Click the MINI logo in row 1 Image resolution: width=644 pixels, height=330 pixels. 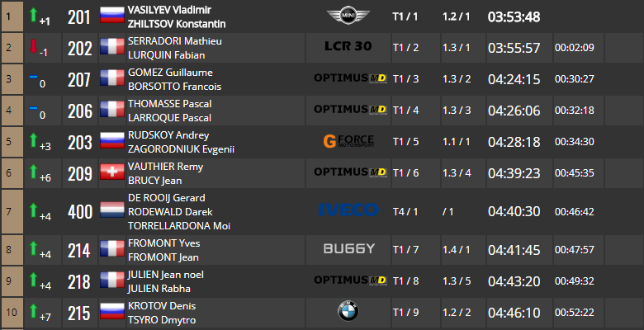point(348,16)
